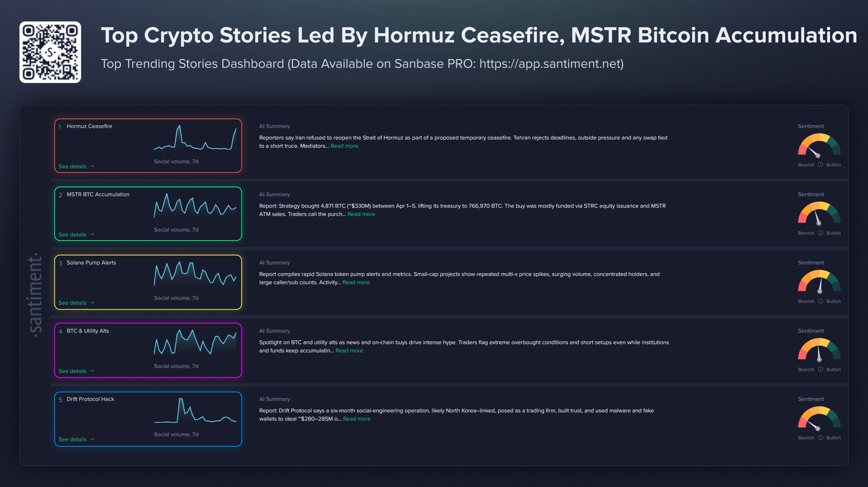Click the info icon under Drift Protocol gauge

click(x=820, y=438)
